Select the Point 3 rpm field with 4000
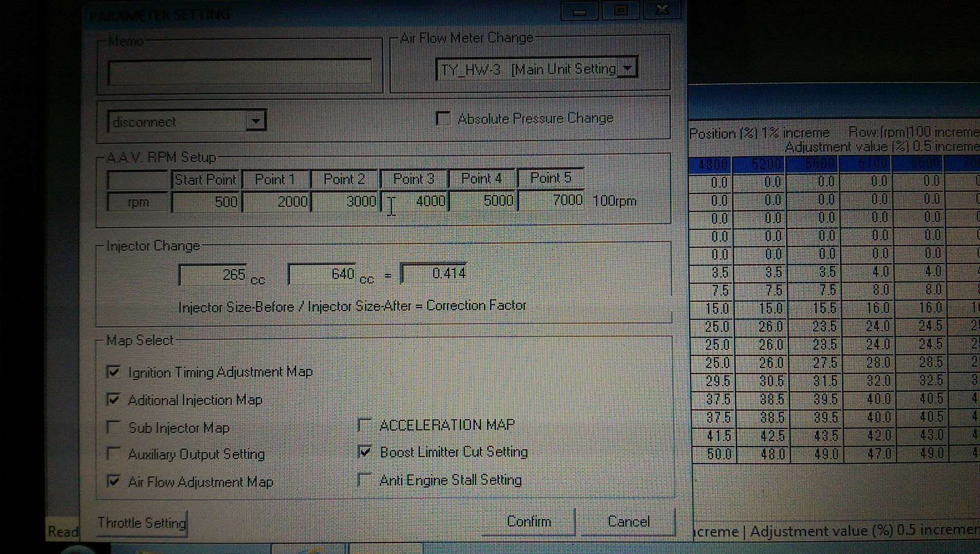The height and width of the screenshot is (554, 980). [x=415, y=201]
